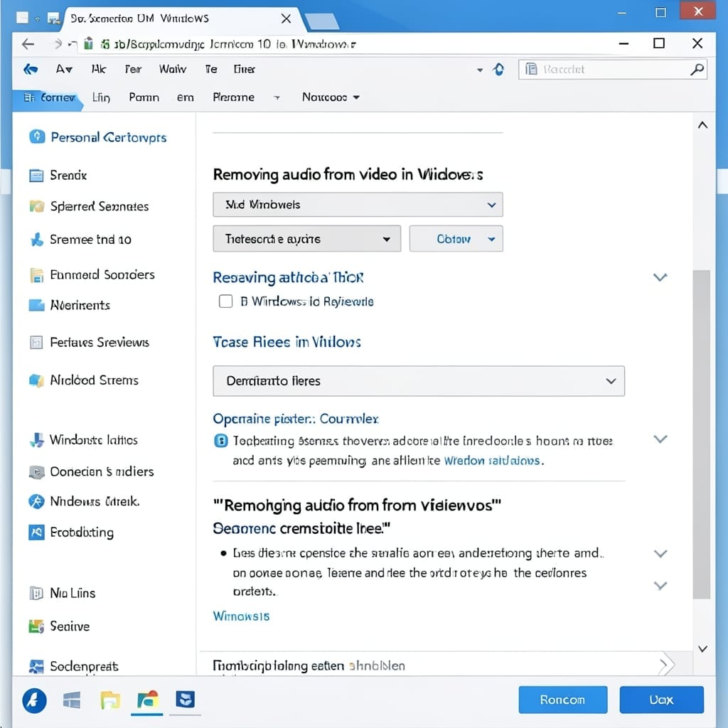This screenshot has width=728, height=728.
Task: Open the Av menu dropdown
Action: (64, 69)
